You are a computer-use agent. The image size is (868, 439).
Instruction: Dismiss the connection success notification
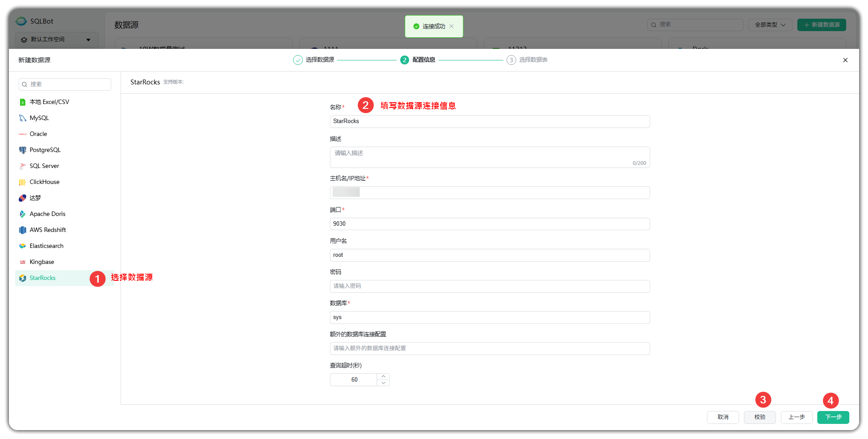[x=451, y=26]
